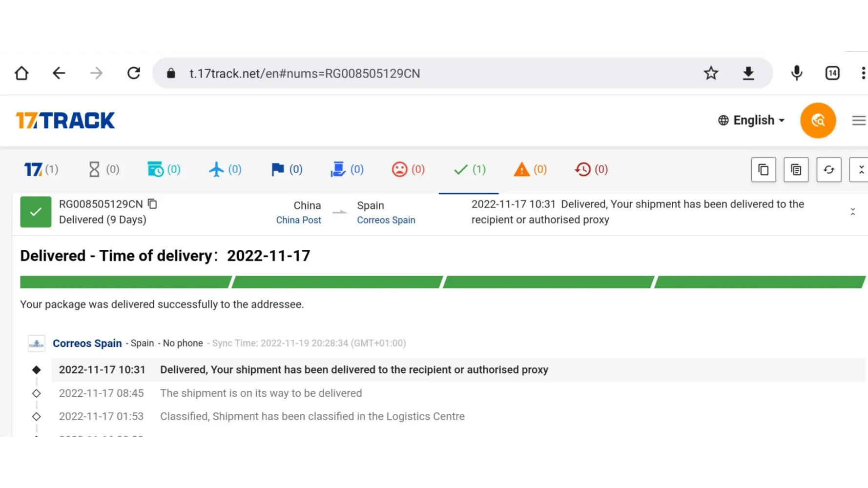Viewport: 868px width, 488px height.
Task: Copy tracking number RG008505129CN
Action: pos(153,204)
